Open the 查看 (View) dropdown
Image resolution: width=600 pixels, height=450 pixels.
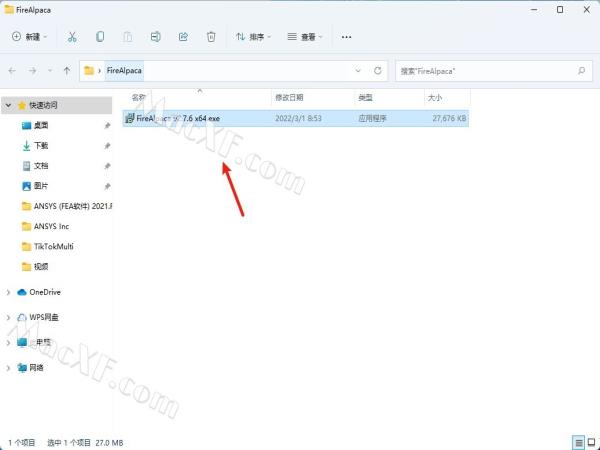coord(305,37)
